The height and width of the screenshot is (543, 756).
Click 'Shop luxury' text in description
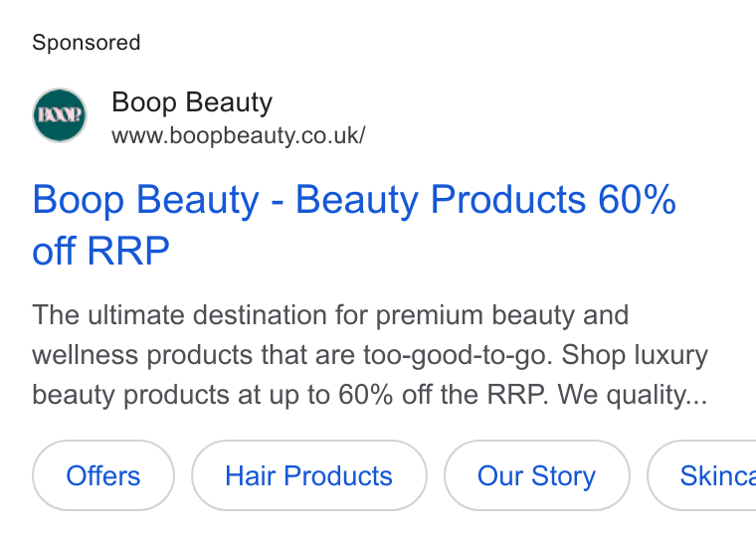(635, 355)
